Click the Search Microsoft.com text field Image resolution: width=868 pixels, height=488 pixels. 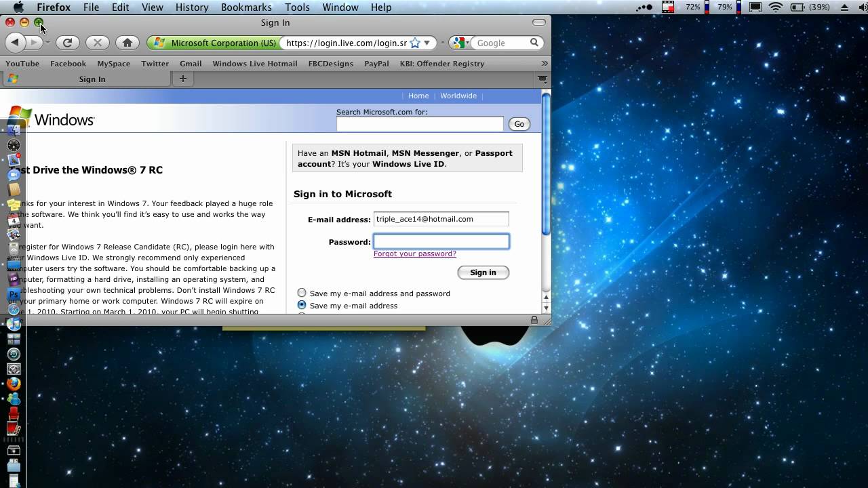[420, 124]
